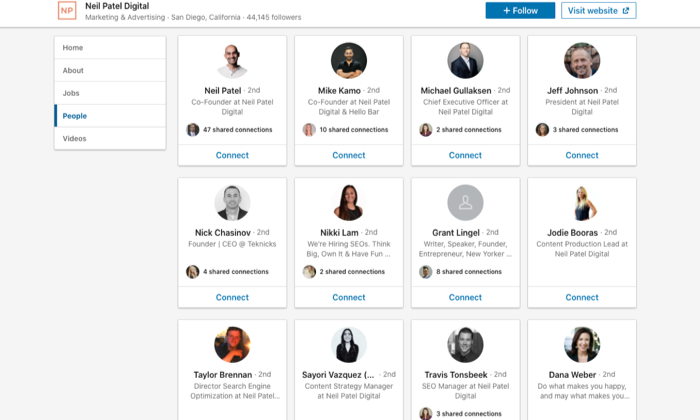Click Neil Patel's profile photo
Screen dimensions: 700x420
pyautogui.click(x=232, y=61)
